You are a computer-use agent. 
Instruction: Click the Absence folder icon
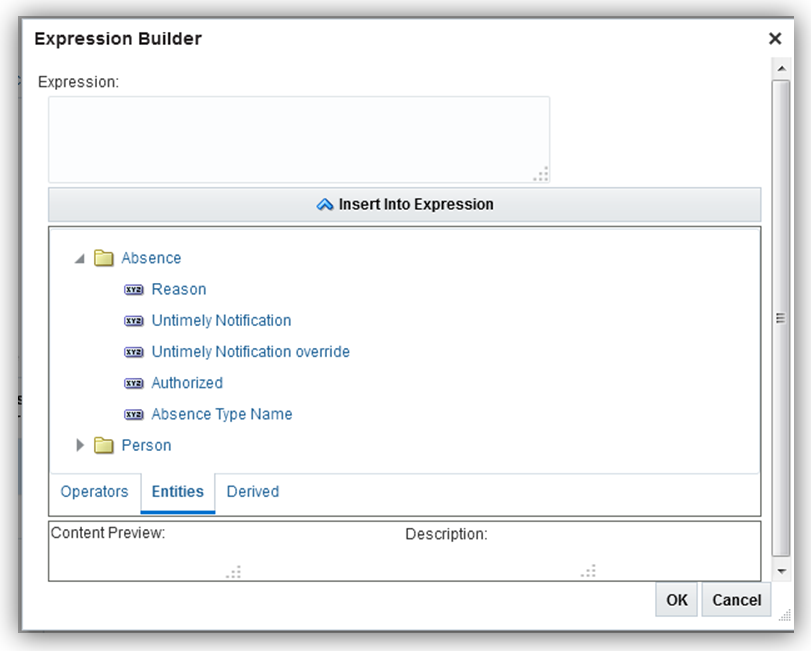(104, 258)
